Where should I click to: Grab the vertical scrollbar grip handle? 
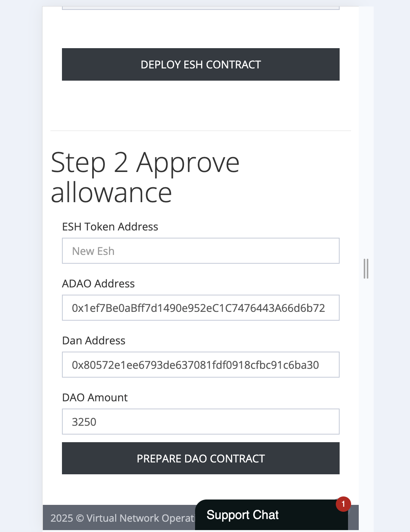point(366,268)
